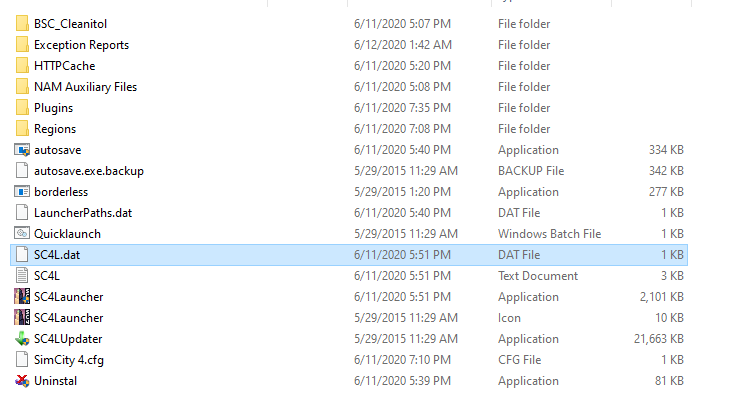Screen dimensions: 748x412
Task: Select the SimCity 4.cfg file name
Action: pos(69,360)
